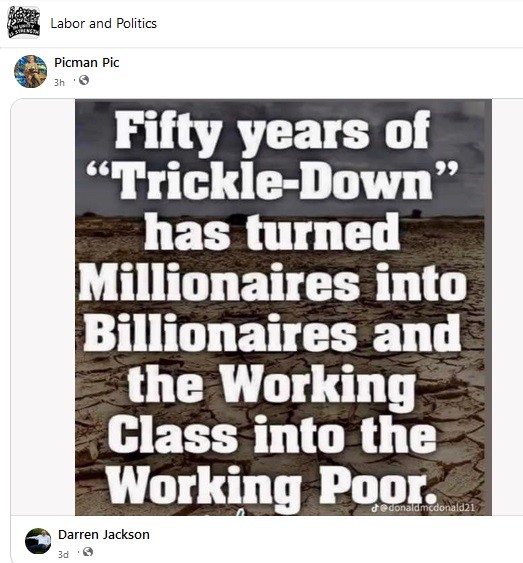This screenshot has width=523, height=563.
Task: Open the 3d shared post timestamp
Action: click(x=63, y=554)
